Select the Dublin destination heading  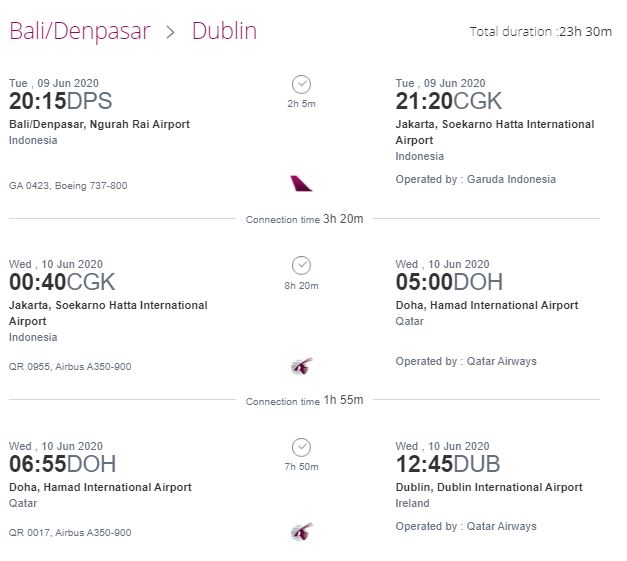click(224, 31)
